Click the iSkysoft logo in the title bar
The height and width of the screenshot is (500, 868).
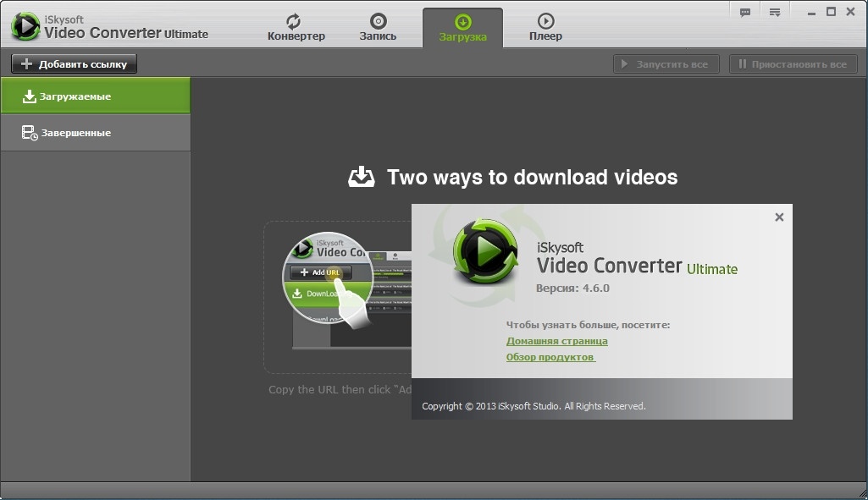point(25,26)
